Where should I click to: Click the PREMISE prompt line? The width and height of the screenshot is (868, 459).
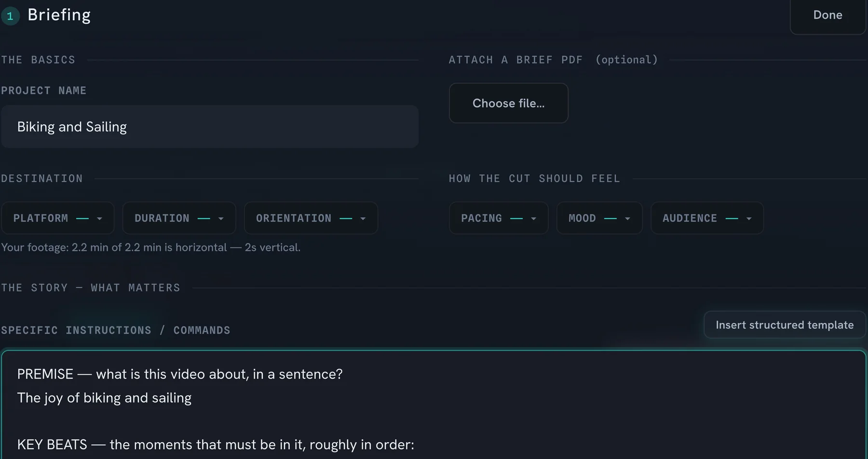coord(180,374)
